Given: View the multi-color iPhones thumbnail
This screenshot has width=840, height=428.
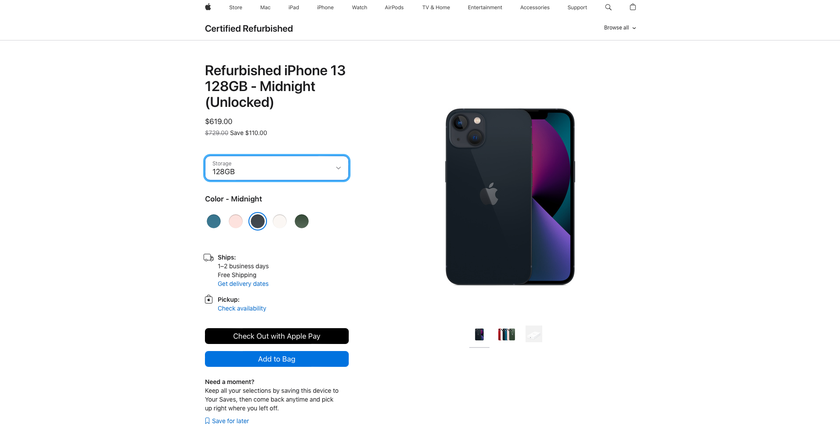Looking at the screenshot, I should (x=507, y=334).
